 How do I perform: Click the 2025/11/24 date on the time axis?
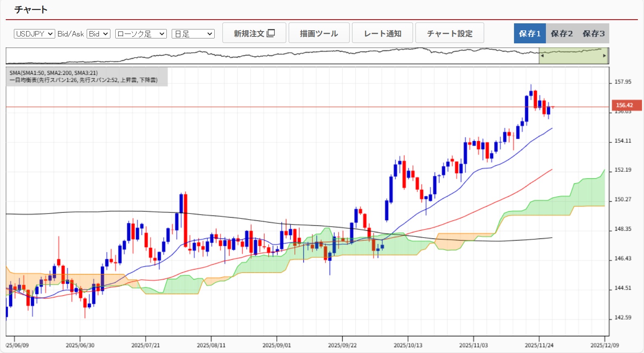point(539,345)
